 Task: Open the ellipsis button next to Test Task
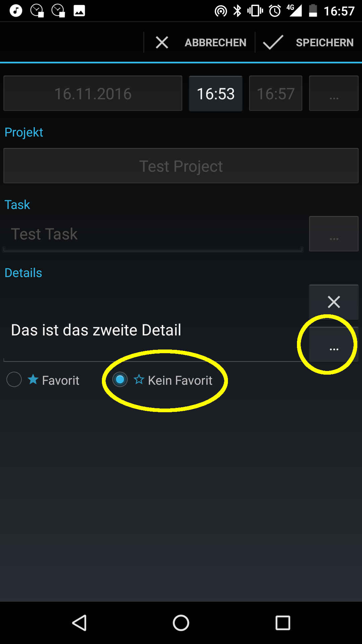pyautogui.click(x=334, y=234)
